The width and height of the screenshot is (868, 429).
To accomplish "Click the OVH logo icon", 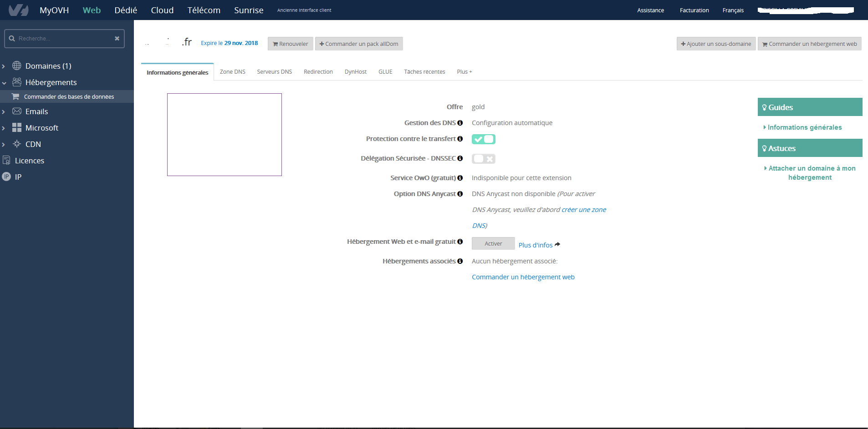I will click(19, 10).
